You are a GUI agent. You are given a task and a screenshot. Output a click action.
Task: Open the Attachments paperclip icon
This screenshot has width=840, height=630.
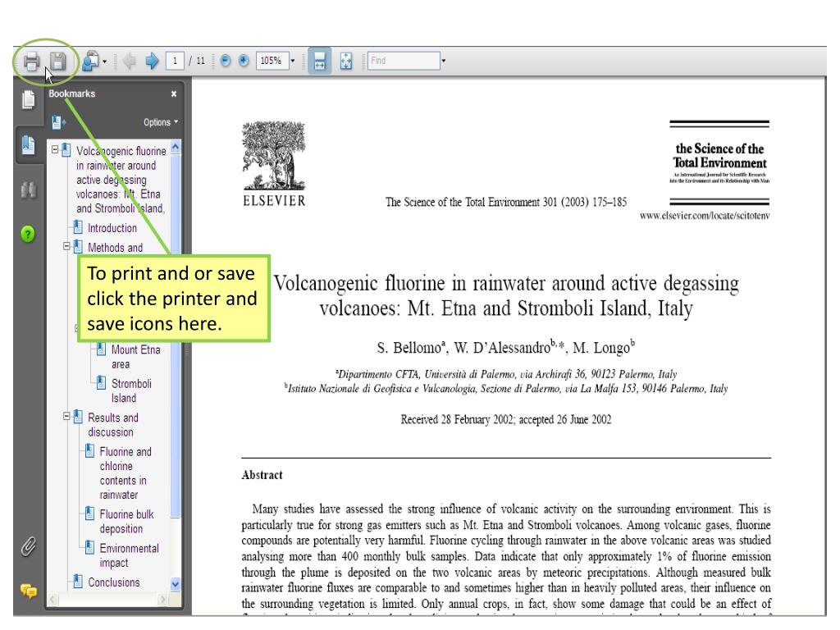pyautogui.click(x=29, y=547)
